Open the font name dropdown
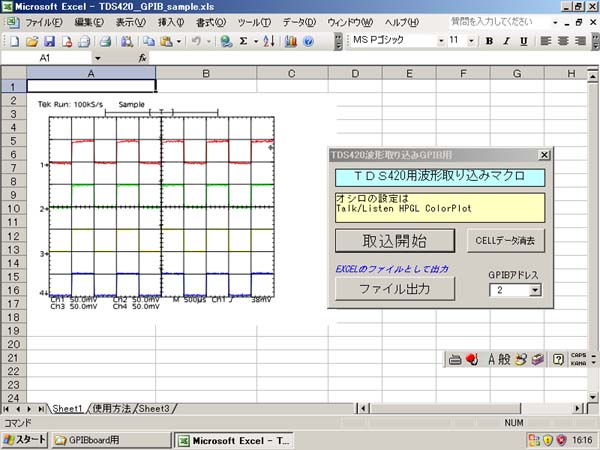The width and height of the screenshot is (600, 450). click(441, 41)
